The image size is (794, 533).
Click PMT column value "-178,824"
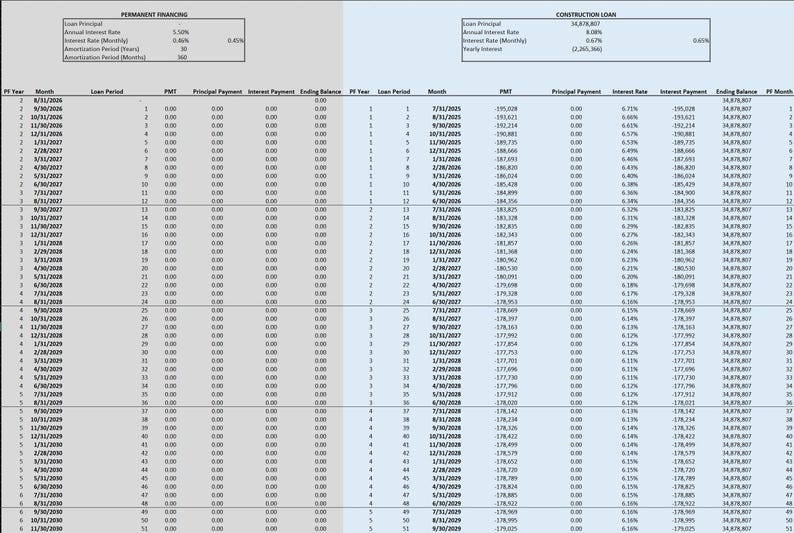[506, 487]
